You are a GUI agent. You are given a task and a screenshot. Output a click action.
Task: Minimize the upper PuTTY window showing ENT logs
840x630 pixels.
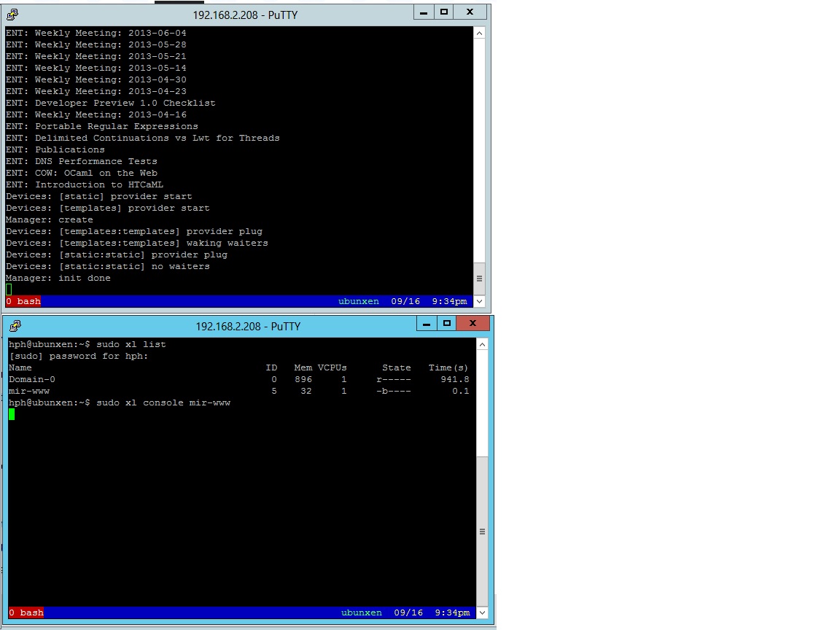point(424,12)
